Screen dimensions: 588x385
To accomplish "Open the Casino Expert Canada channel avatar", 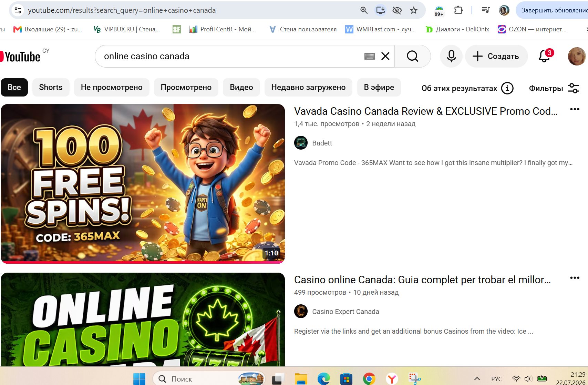I will (x=301, y=312).
